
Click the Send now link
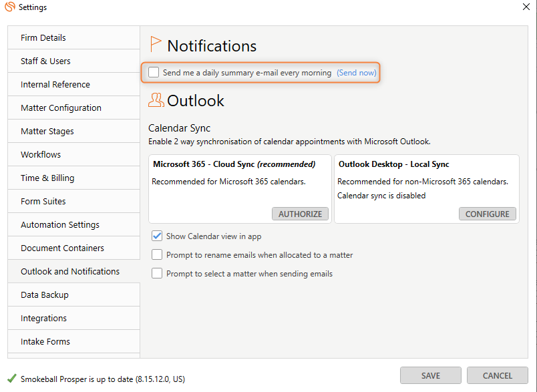point(356,73)
